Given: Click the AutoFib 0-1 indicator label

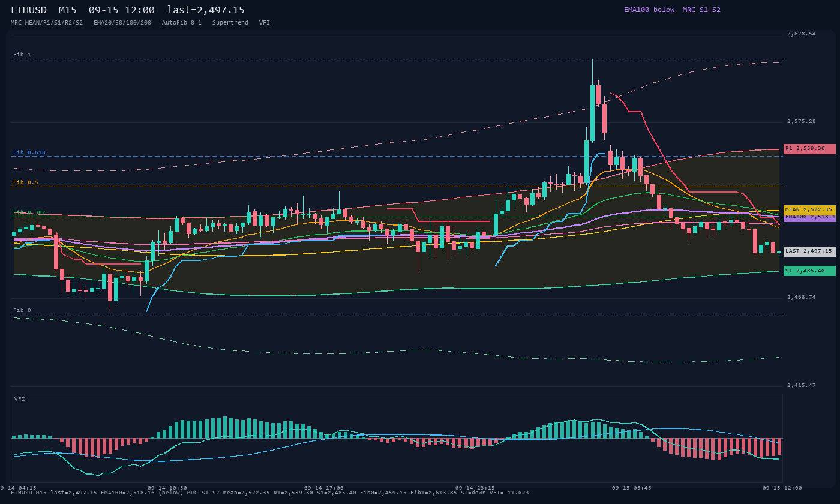Looking at the screenshot, I should pyautogui.click(x=182, y=22).
